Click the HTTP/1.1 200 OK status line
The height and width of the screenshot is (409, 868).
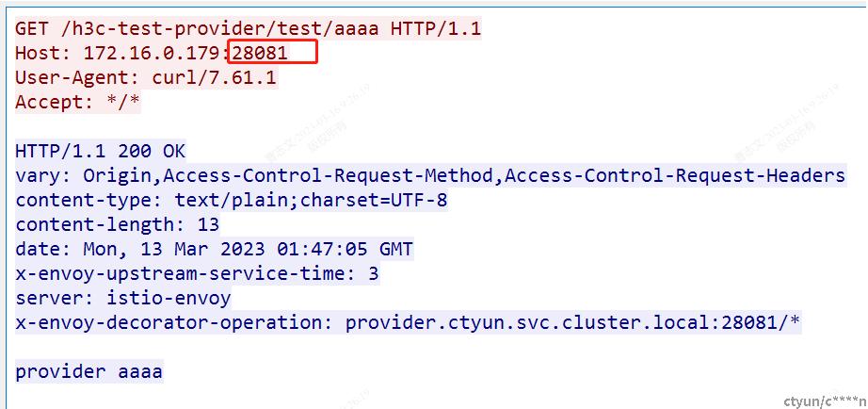pos(101,152)
